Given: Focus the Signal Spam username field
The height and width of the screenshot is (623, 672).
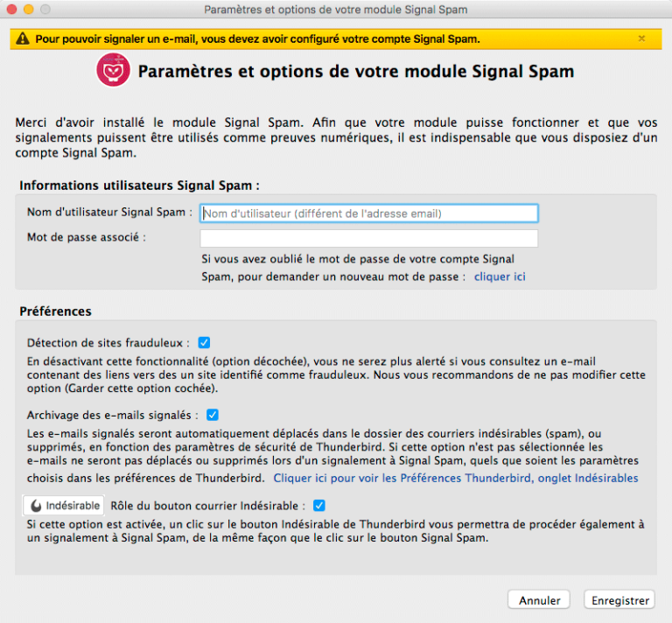Looking at the screenshot, I should [x=368, y=213].
